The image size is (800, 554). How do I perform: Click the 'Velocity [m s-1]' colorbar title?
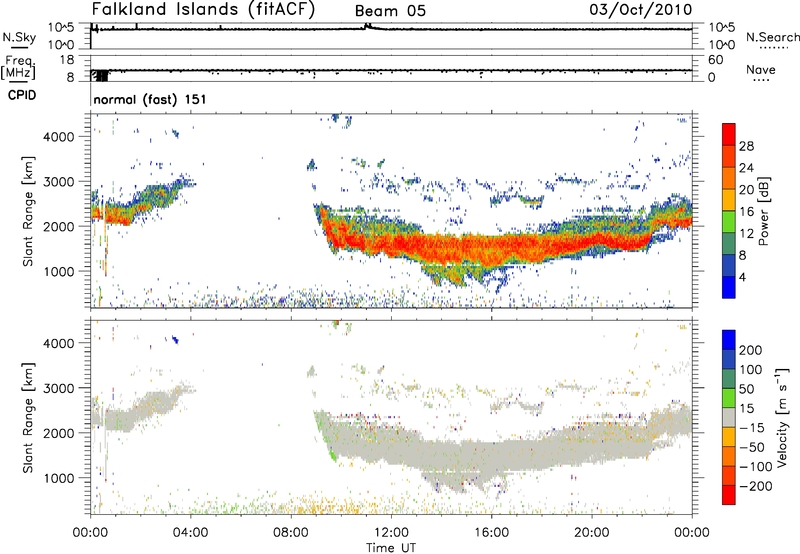(x=781, y=417)
